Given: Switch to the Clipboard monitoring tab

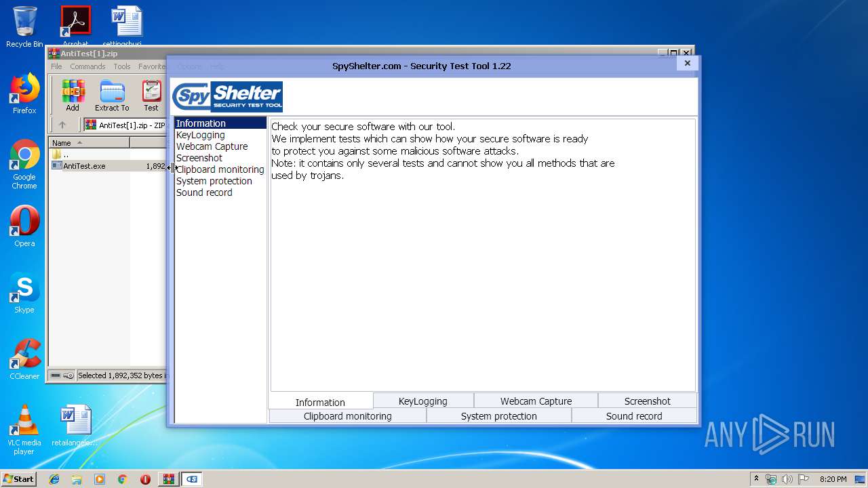Looking at the screenshot, I should (x=348, y=415).
